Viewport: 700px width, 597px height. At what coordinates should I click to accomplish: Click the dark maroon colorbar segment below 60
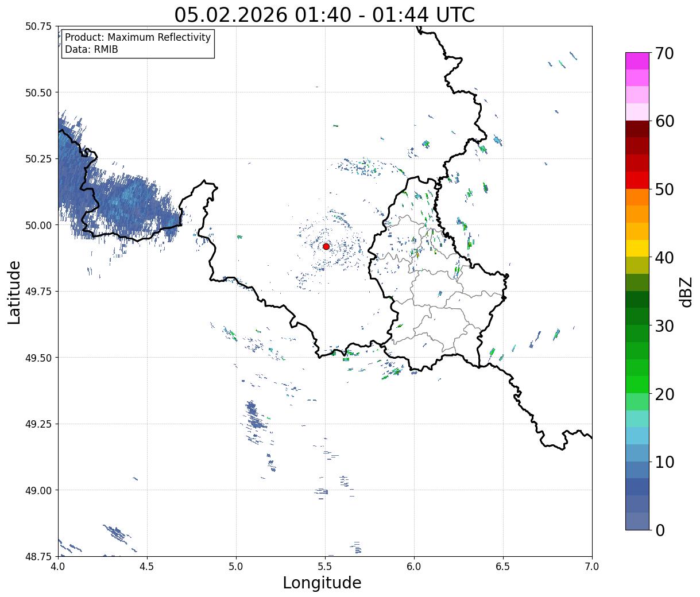[637, 129]
